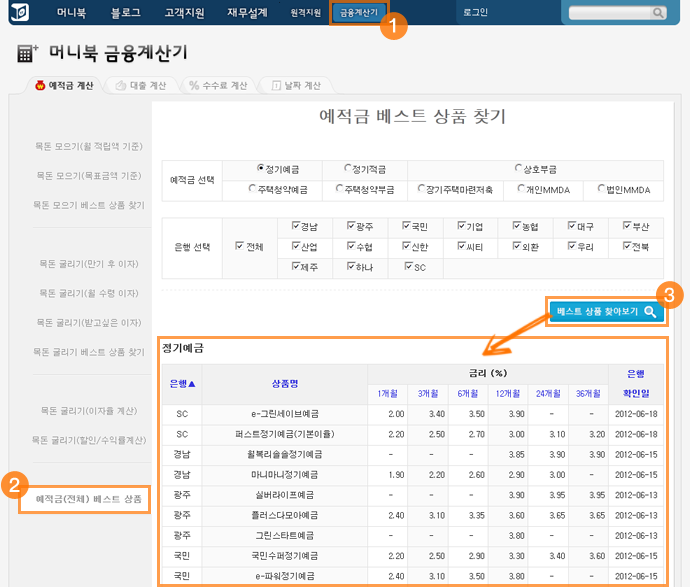Toggle the 국민 bank checkbox

[406, 226]
